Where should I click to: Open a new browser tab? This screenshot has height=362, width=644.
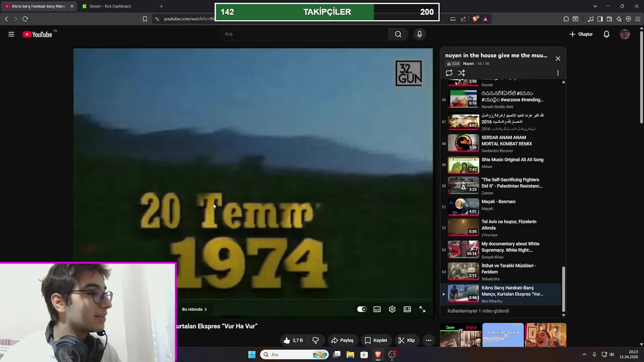coord(161,6)
